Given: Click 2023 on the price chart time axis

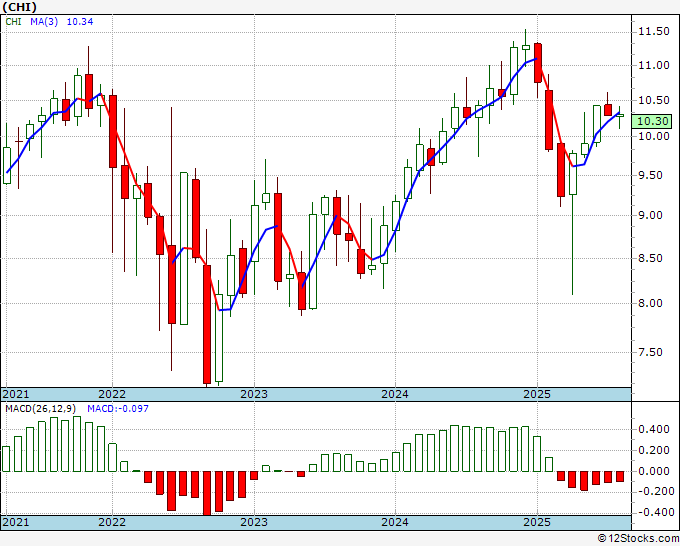Looking at the screenshot, I should pos(254,394).
